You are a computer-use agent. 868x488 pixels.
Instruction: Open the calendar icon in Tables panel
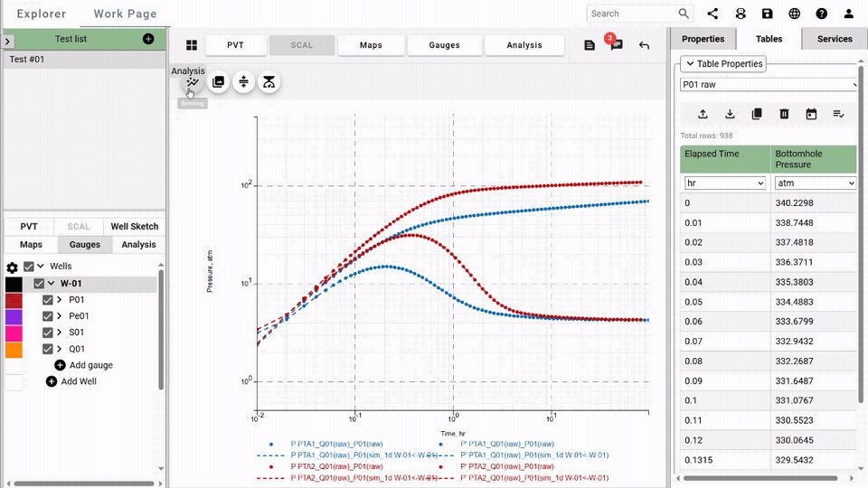point(811,114)
